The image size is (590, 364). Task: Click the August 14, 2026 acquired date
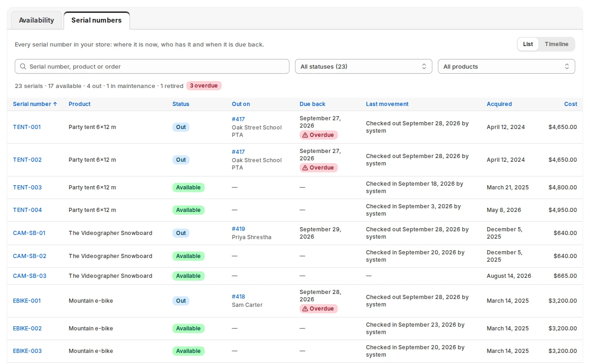click(x=509, y=276)
